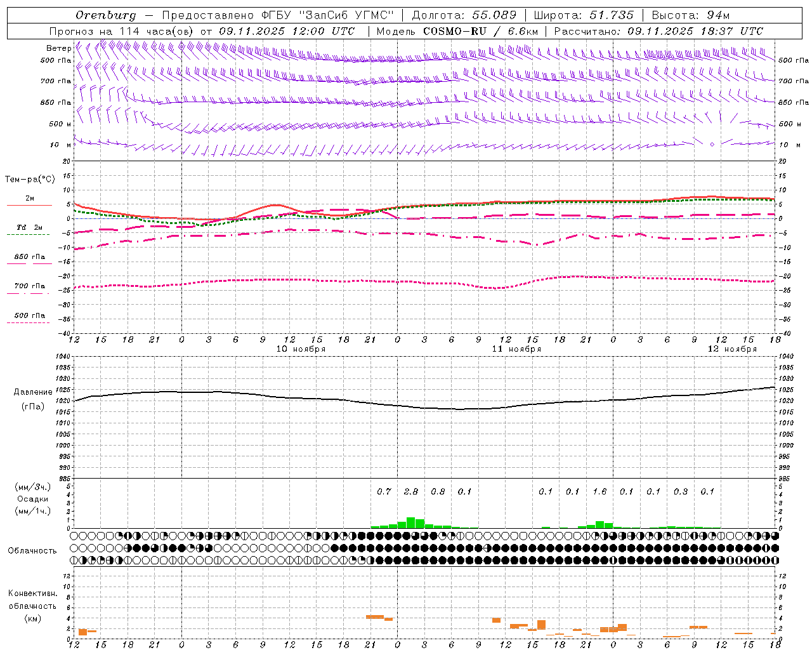Click the "Осадки" precipitation label
812x650 pixels.
32,499
